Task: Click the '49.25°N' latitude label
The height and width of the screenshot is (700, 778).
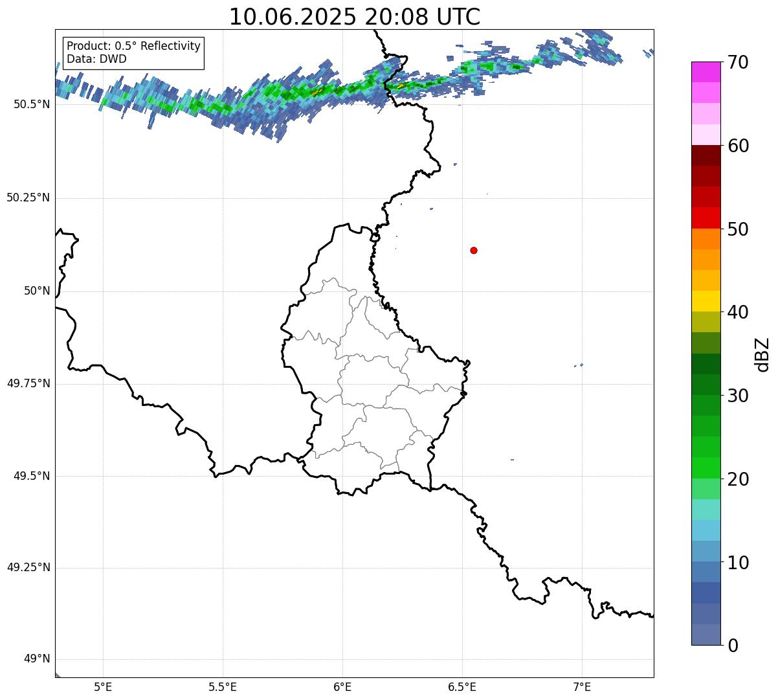Action: click(28, 567)
